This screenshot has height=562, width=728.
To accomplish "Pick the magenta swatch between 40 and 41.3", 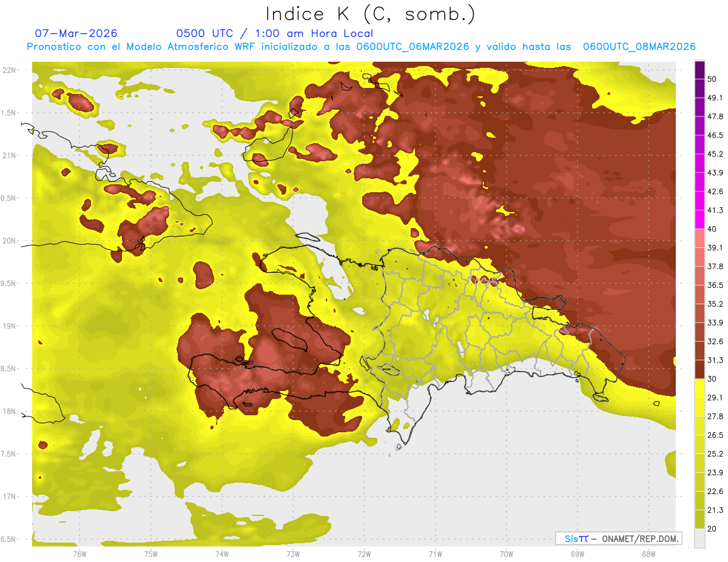I will pos(700,219).
